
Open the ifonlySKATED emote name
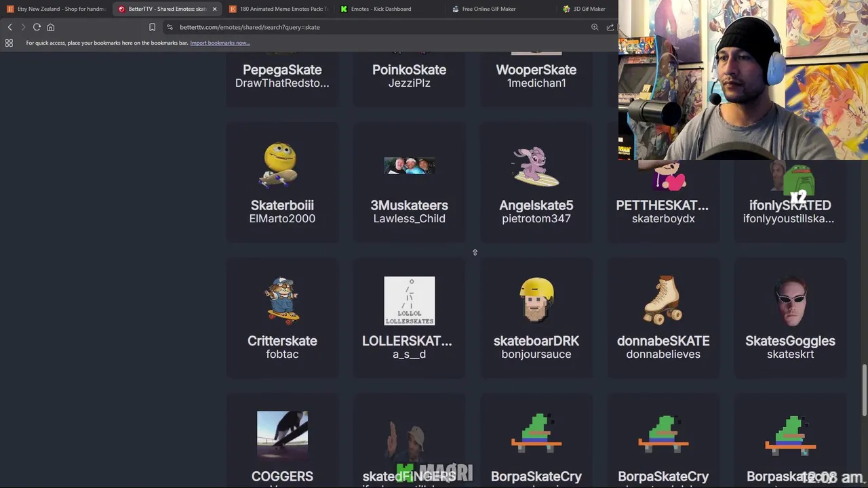pos(790,205)
